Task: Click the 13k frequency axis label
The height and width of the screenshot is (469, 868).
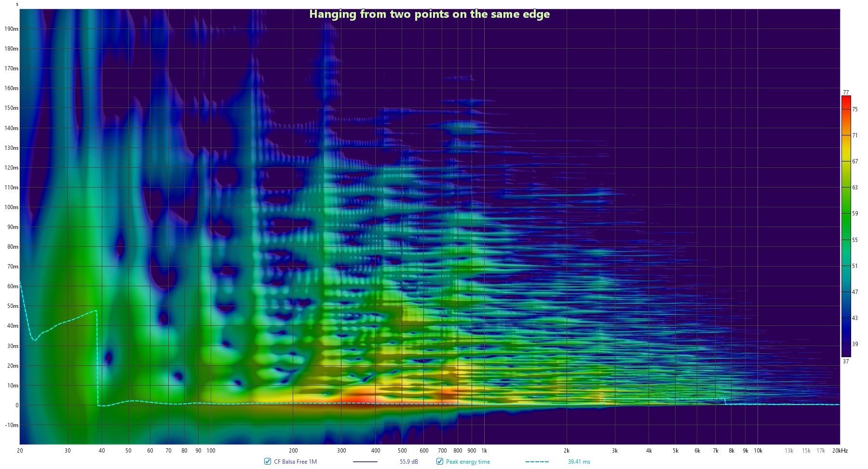Action: (x=789, y=451)
